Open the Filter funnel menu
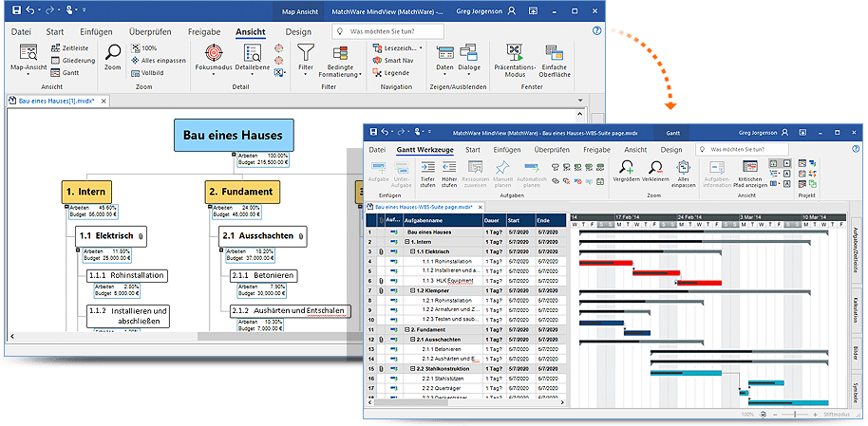Screen dimensions: 868x426 coord(306,60)
